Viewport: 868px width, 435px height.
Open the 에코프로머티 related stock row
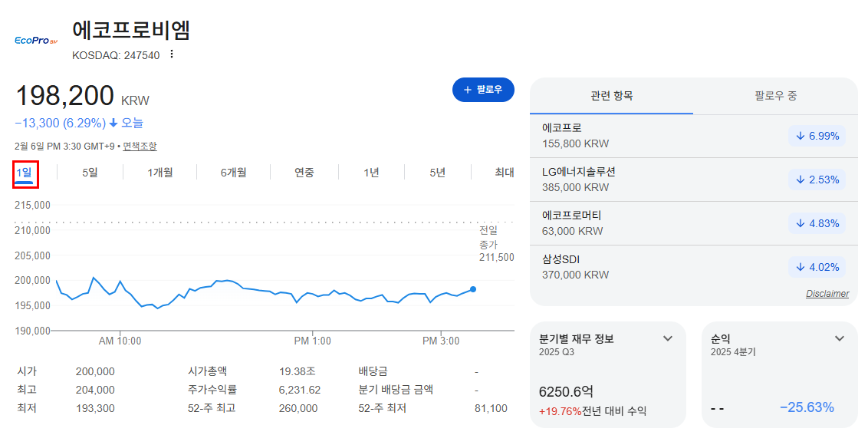click(x=694, y=223)
